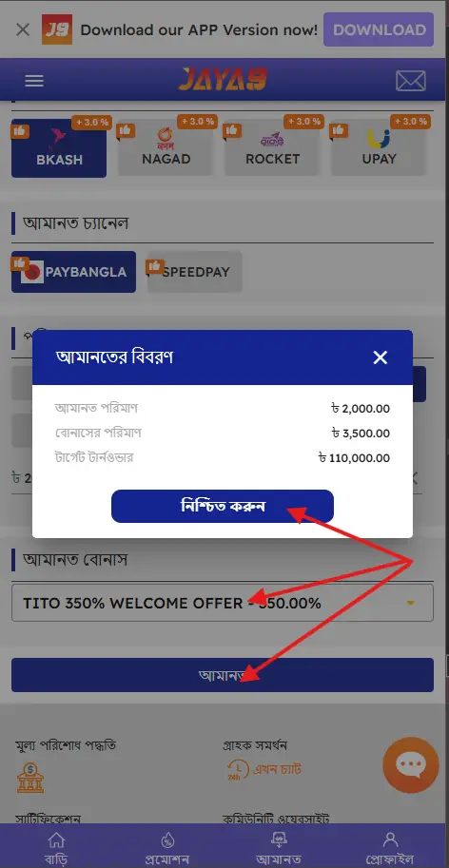Select ROCKET payment method

pos(272,147)
